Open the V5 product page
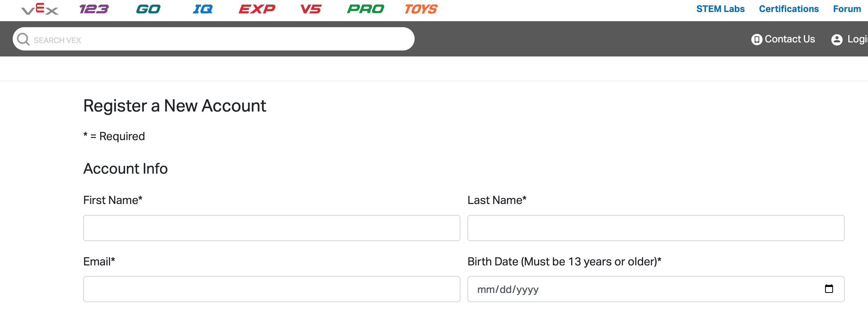 coord(311,9)
